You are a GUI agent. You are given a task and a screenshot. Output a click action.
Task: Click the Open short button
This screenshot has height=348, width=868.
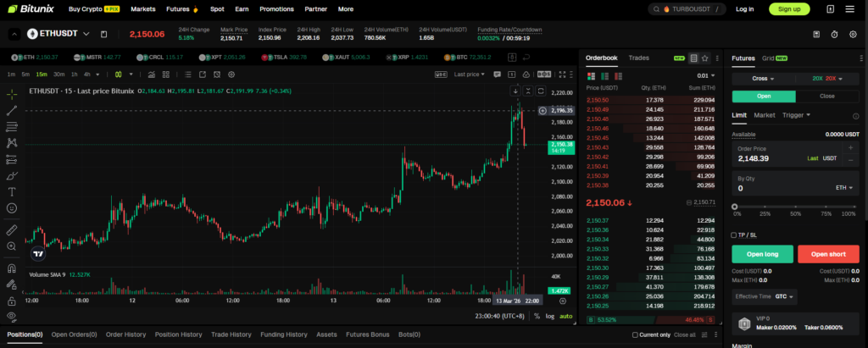tap(828, 254)
